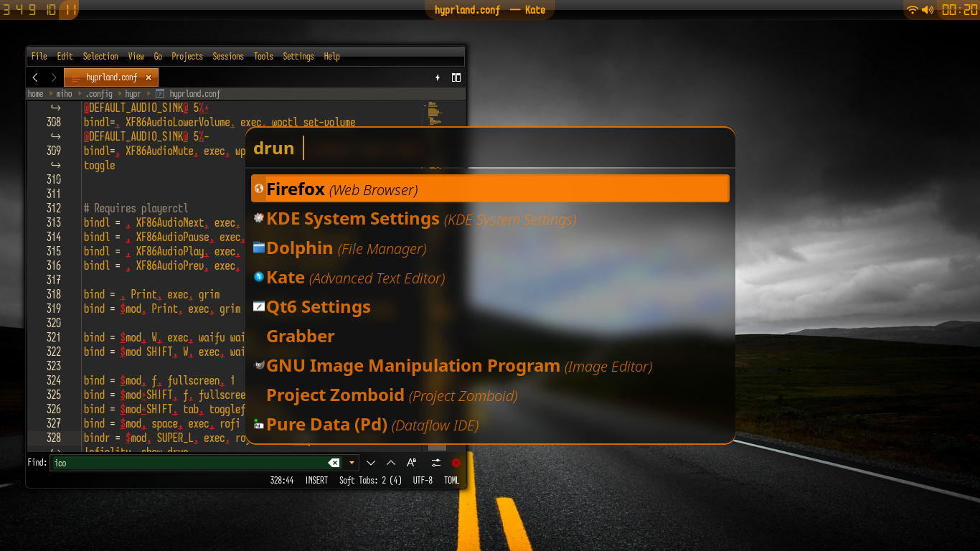Select Dolphin (File Manager) entry
Screen dimensions: 980x551
(490, 248)
